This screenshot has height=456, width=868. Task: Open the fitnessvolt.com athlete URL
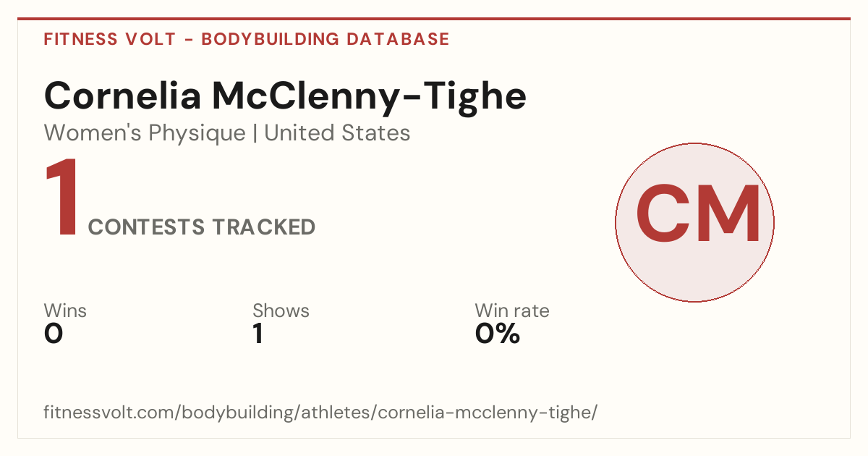tap(320, 413)
